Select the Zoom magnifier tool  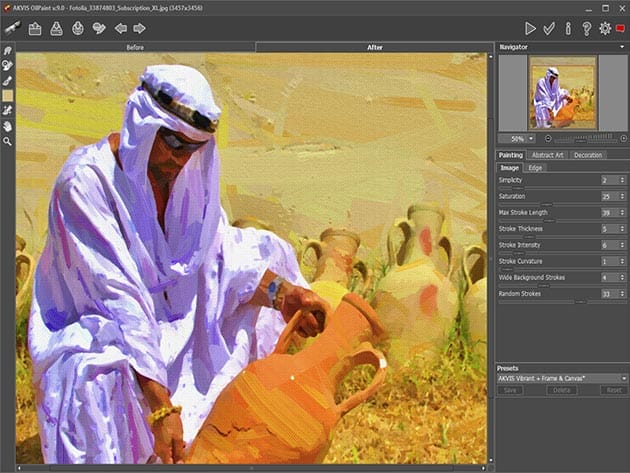click(x=8, y=142)
